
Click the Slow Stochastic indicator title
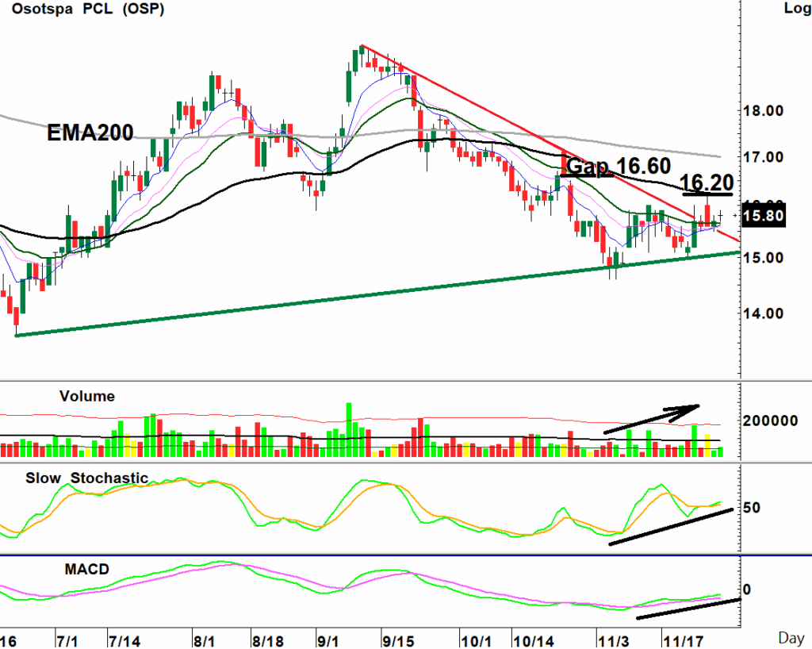86,478
